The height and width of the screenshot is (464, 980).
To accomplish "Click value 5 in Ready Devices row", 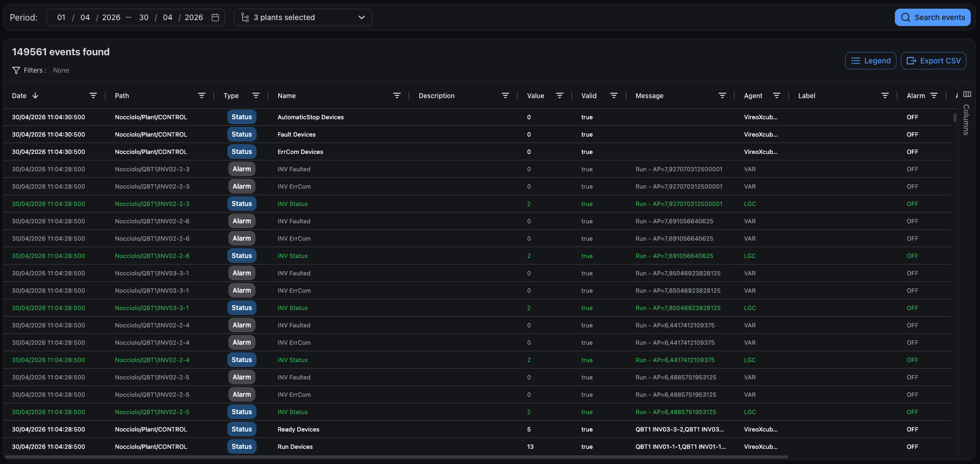I will pyautogui.click(x=529, y=429).
